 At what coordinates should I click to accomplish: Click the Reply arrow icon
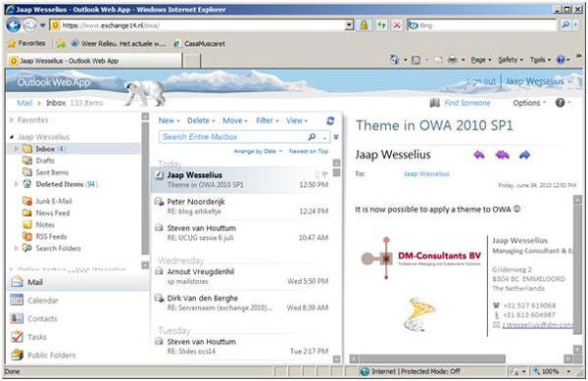coord(479,155)
